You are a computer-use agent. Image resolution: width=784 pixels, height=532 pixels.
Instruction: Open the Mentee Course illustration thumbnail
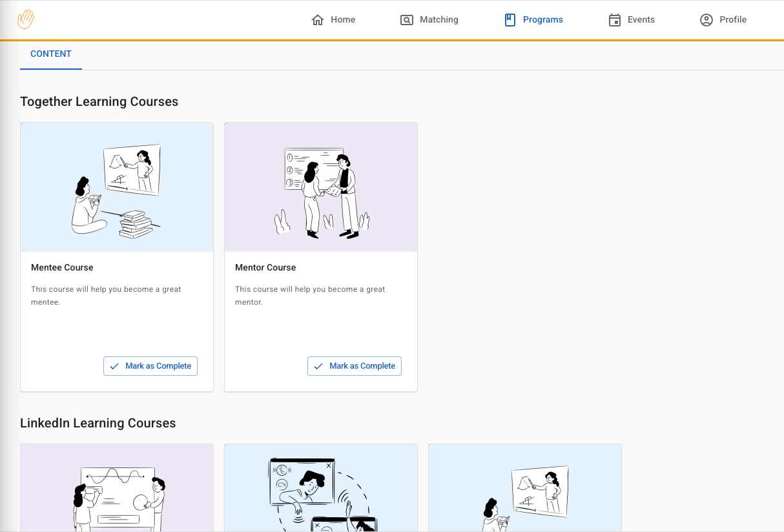[x=117, y=187]
